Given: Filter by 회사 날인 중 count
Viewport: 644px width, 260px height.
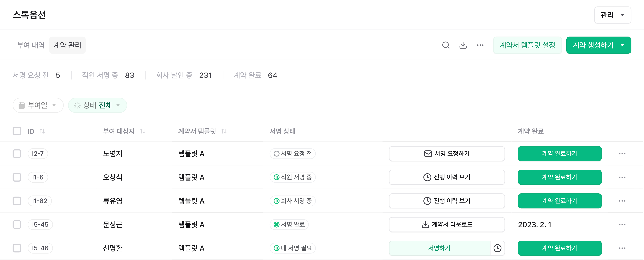Looking at the screenshot, I should pos(184,75).
